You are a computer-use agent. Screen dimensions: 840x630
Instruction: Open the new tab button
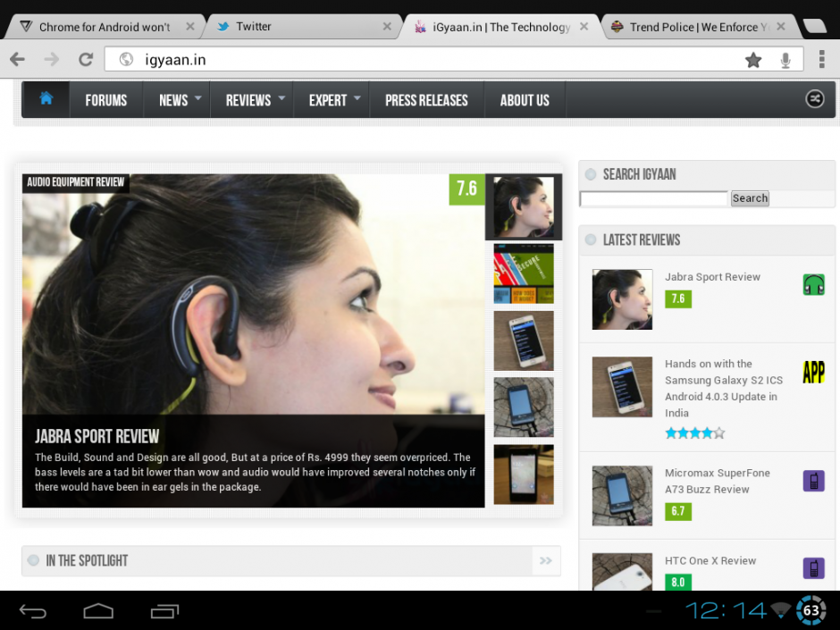tap(814, 27)
